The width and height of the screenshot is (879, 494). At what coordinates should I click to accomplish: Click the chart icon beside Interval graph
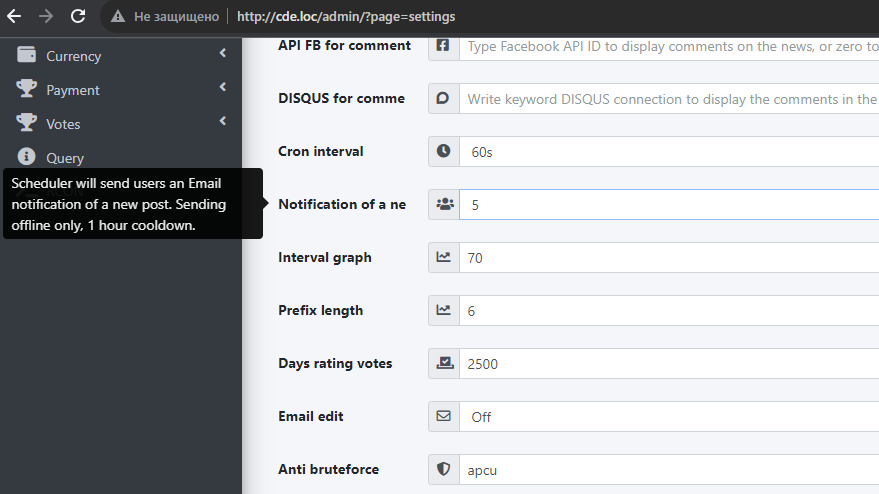coord(444,258)
